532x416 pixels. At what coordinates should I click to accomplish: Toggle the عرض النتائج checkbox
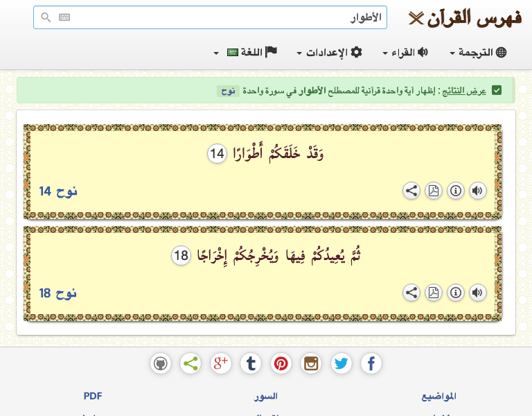(497, 91)
